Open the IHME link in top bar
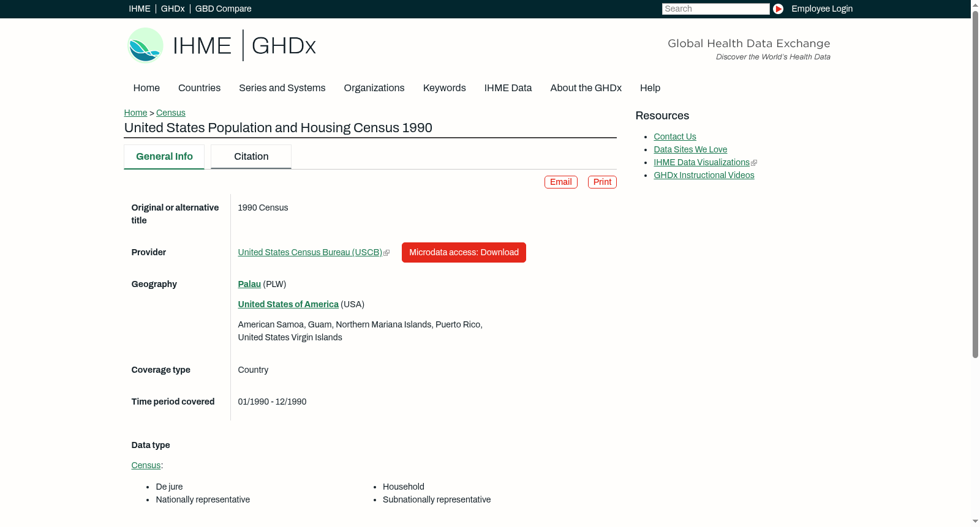Screen dimensions: 980x527 point(140,9)
